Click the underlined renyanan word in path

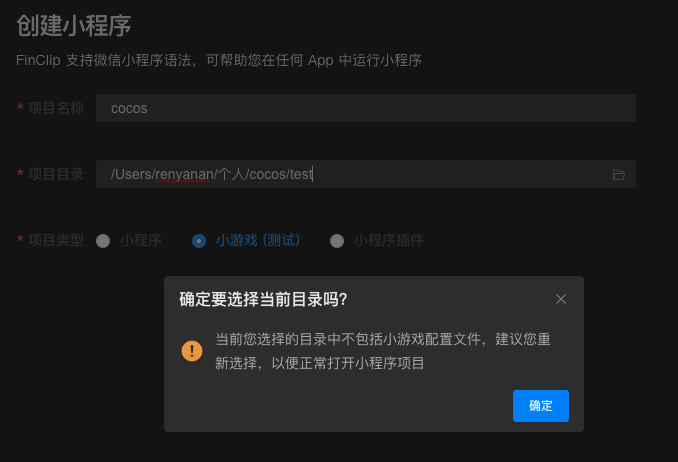coord(184,174)
